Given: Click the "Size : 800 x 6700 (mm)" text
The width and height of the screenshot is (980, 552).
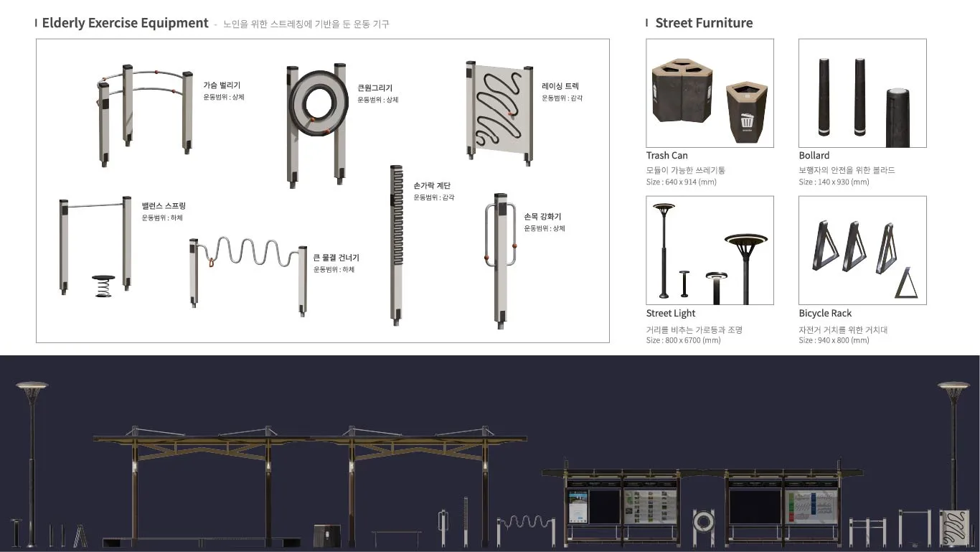Looking at the screenshot, I should coord(683,340).
